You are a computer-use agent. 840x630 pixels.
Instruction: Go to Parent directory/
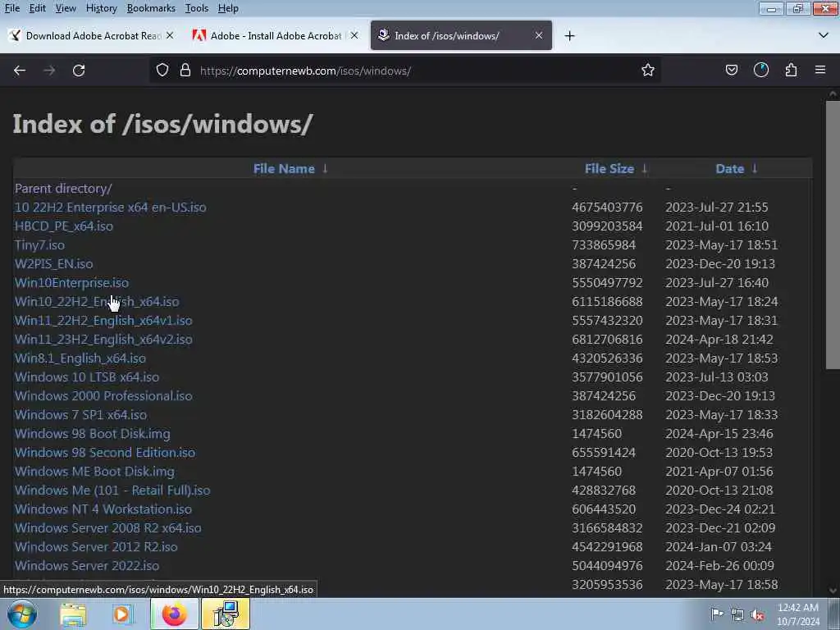[63, 189]
